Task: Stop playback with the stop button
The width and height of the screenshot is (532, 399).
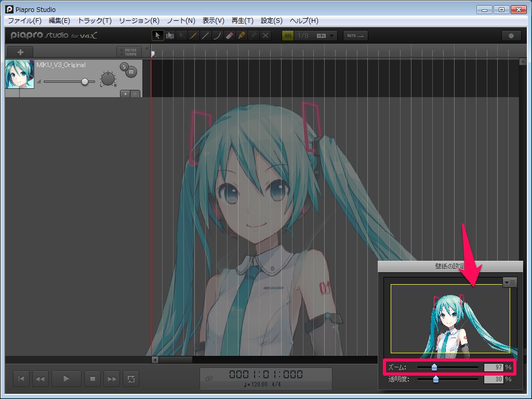Action: pos(92,379)
